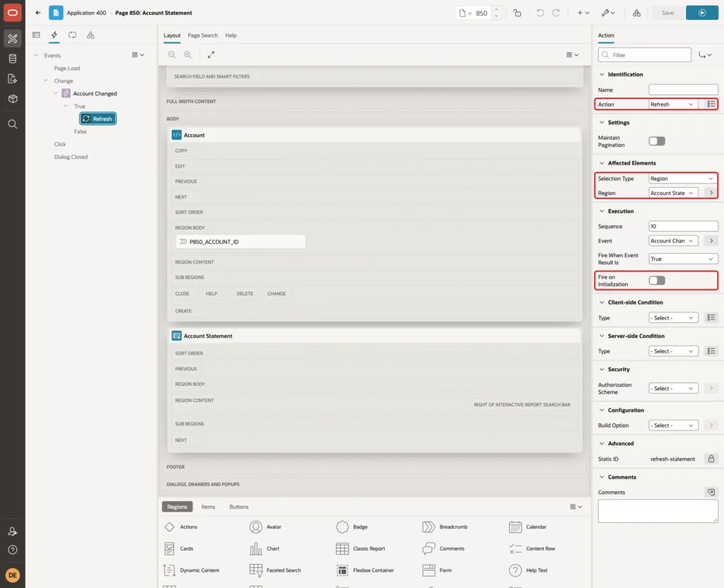Viewport: 724px width, 588px height.
Task: Collapse the Execution section
Action: pyautogui.click(x=602, y=211)
